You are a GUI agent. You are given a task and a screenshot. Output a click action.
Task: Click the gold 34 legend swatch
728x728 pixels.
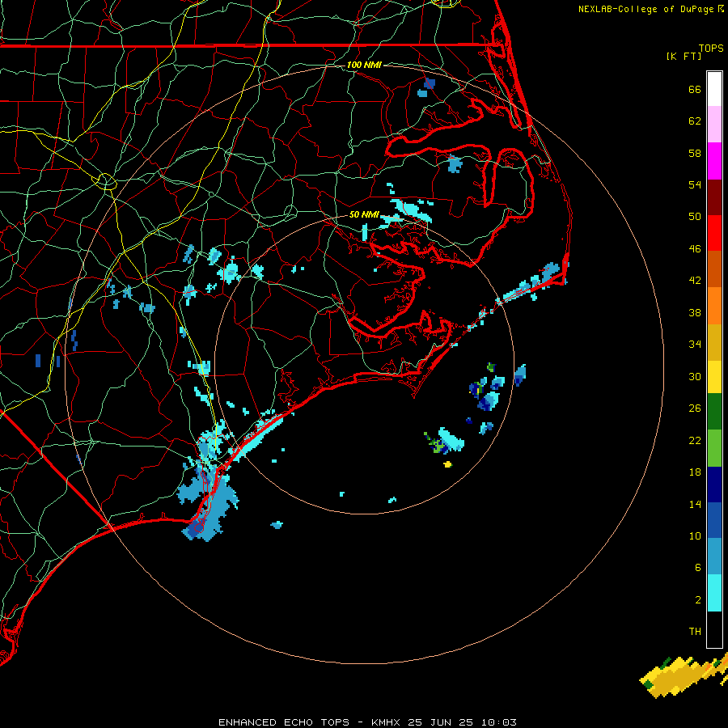tap(714, 342)
